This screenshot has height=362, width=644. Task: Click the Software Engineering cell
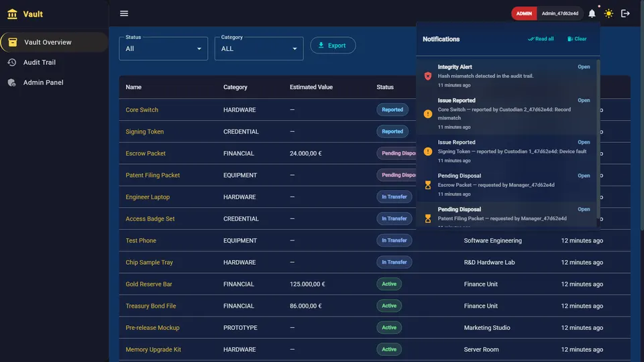pos(493,241)
